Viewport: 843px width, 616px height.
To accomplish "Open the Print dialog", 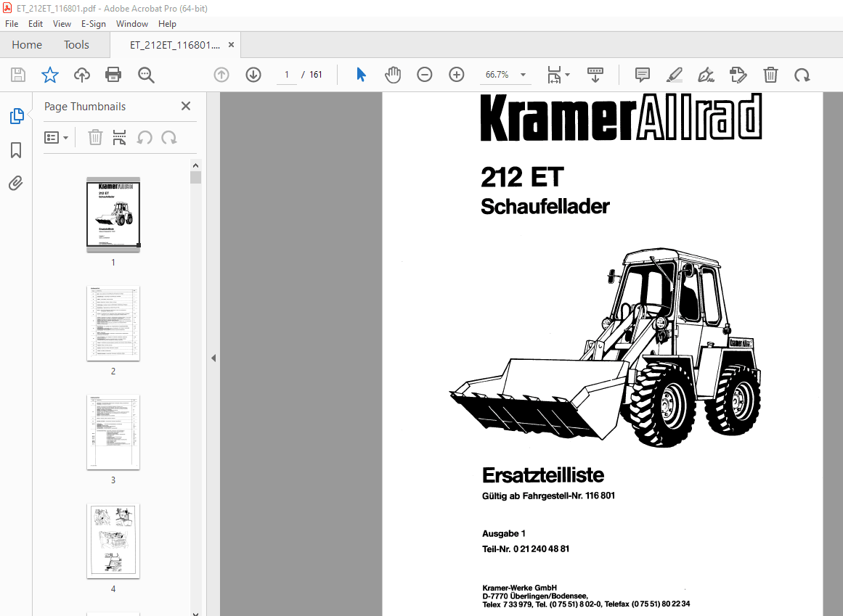I will [113, 75].
